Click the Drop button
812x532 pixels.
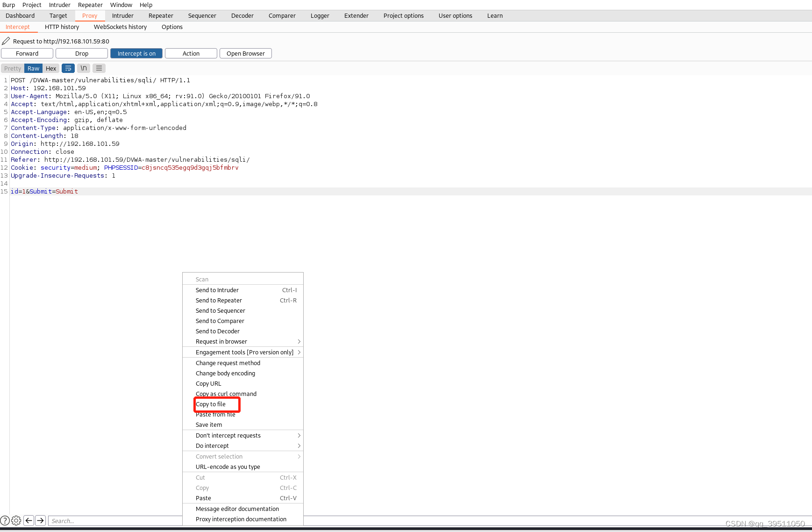point(82,53)
